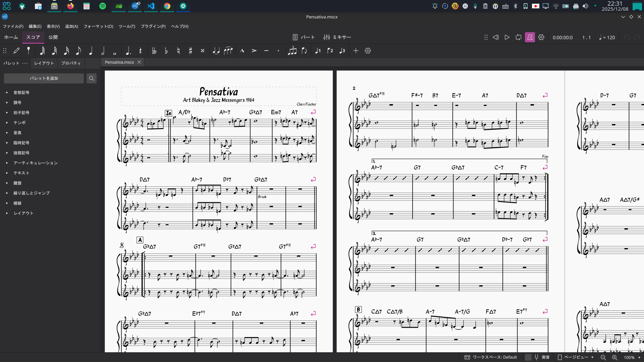Toggle the flat accidental

(166, 51)
